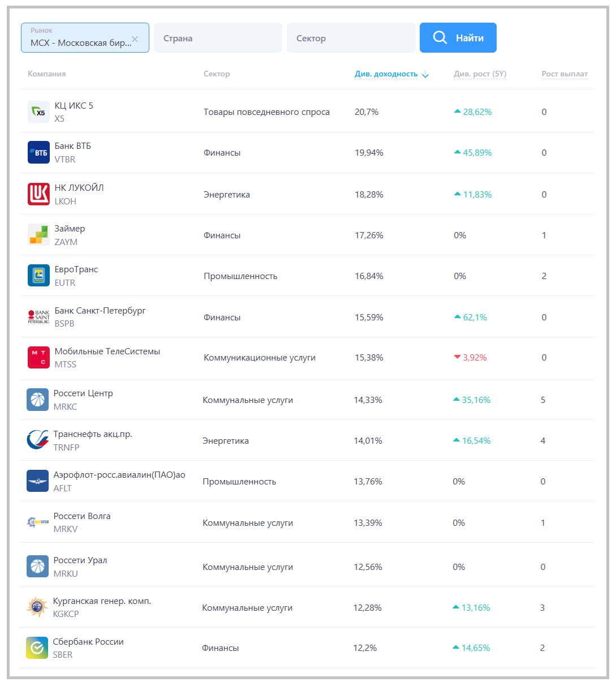The image size is (616, 686).
Task: Click the negative 3,92% growth value
Action: coord(471,358)
